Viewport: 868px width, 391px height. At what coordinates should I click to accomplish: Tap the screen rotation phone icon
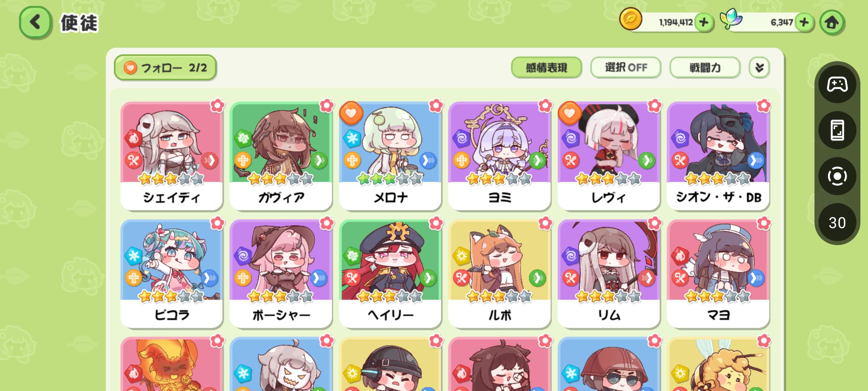click(837, 130)
